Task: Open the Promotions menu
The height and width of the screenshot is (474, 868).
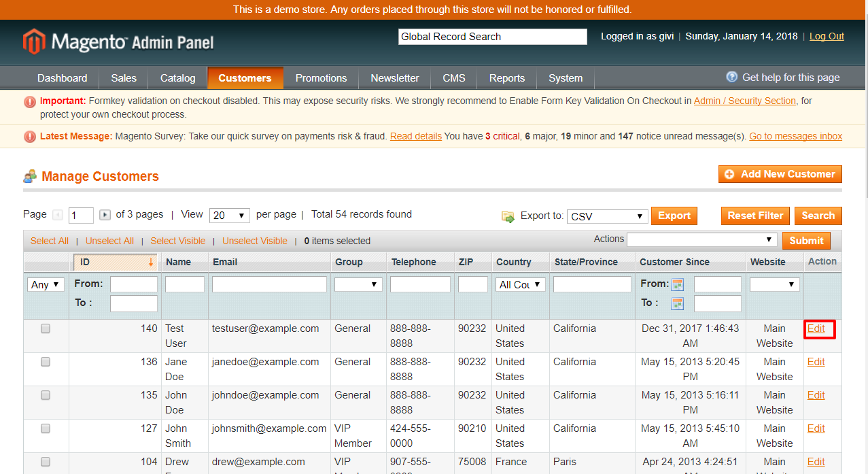Action: click(322, 78)
